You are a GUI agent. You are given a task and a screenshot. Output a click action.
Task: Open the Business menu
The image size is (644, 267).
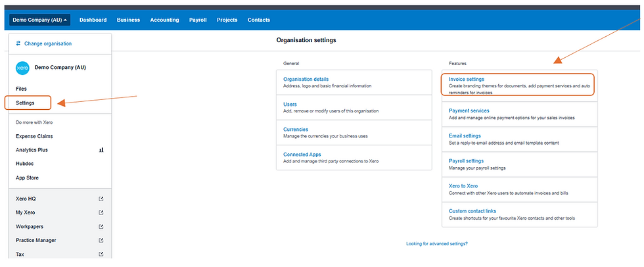pos(128,20)
